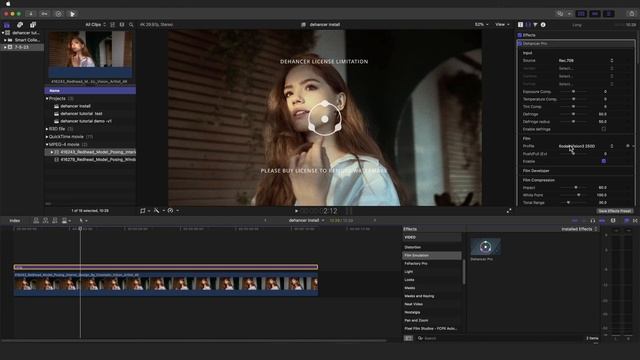Toggle the Effects section checkbox
The image size is (640, 360).
click(520, 36)
